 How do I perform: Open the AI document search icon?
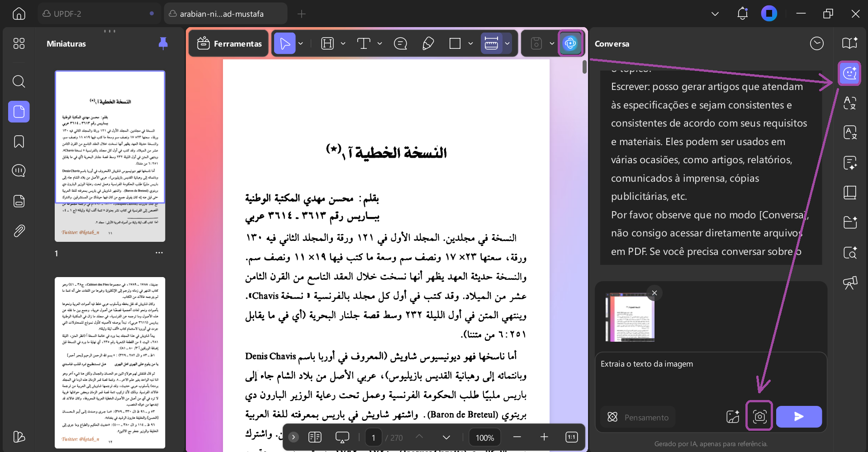click(x=850, y=253)
